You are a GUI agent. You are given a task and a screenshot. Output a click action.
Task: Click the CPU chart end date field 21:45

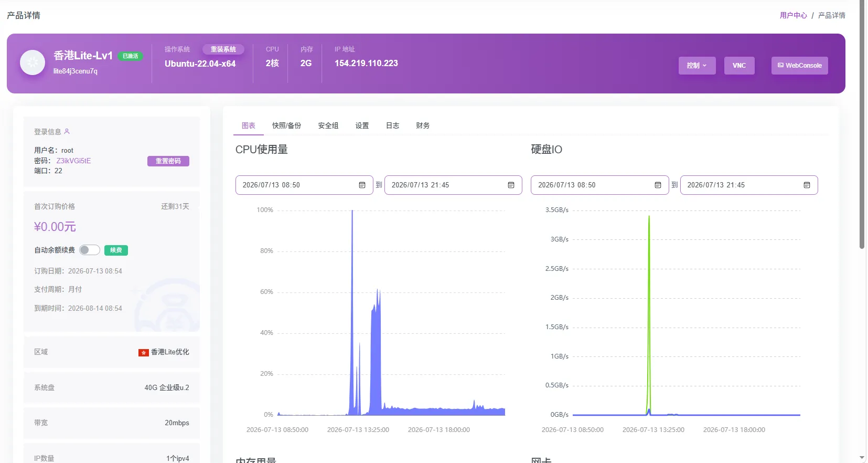(453, 185)
